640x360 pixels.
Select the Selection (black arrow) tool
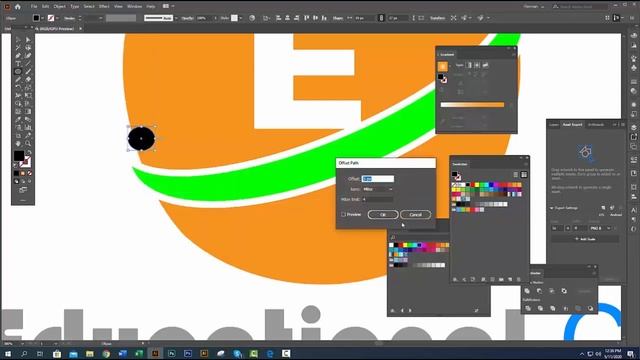[18, 40]
